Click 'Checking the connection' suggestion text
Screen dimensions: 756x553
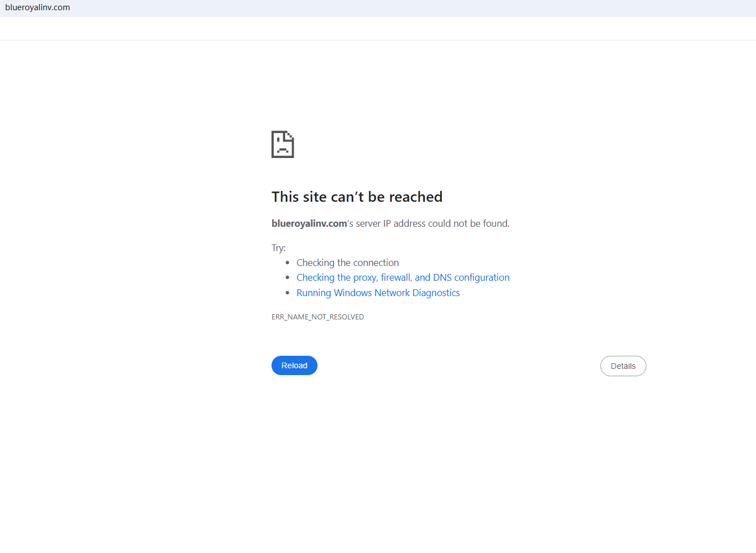click(x=348, y=263)
